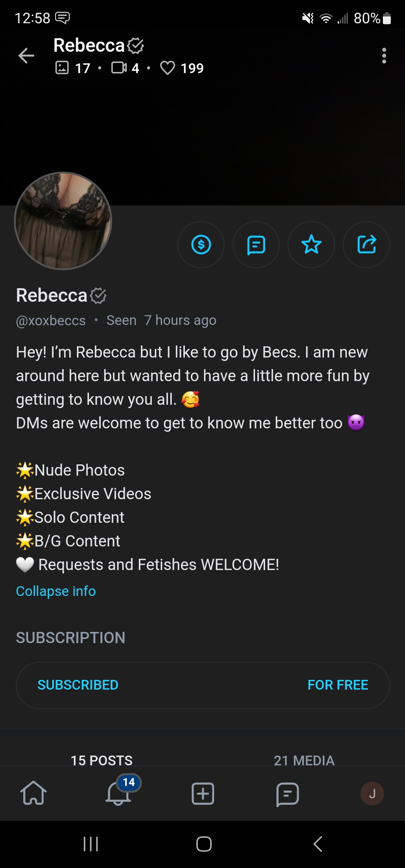Open the three-dot options menu
Image resolution: width=405 pixels, height=868 pixels.
click(384, 56)
